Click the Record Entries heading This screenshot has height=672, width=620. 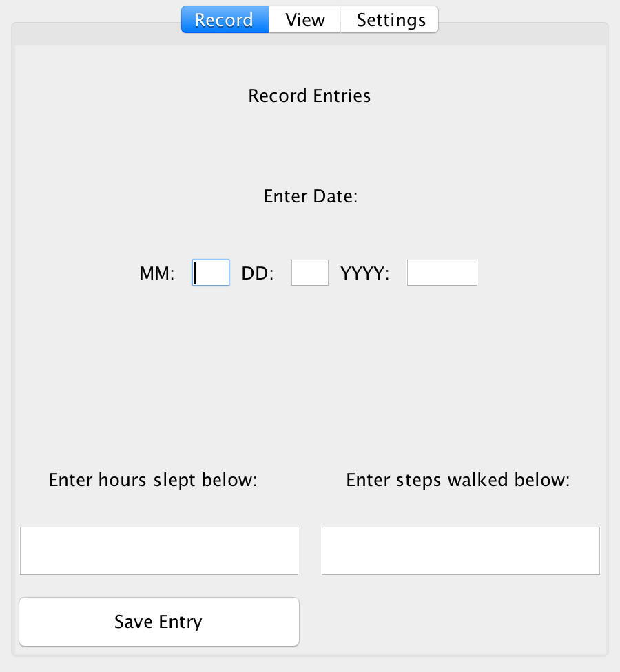[309, 96]
